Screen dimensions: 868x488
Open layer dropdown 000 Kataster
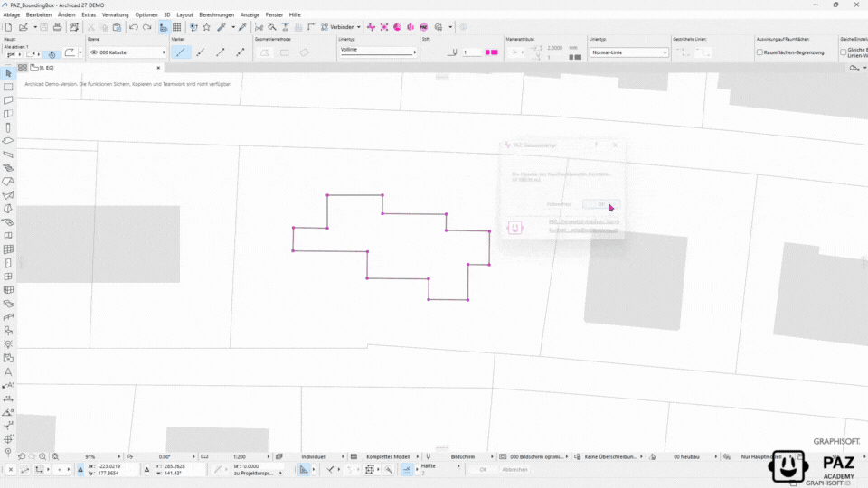(127, 52)
